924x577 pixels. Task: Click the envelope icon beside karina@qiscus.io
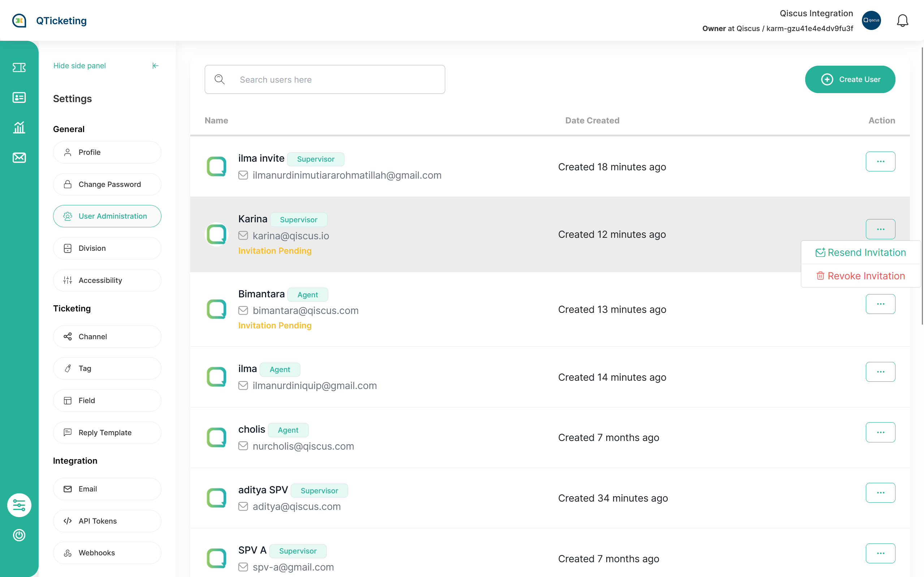point(243,236)
